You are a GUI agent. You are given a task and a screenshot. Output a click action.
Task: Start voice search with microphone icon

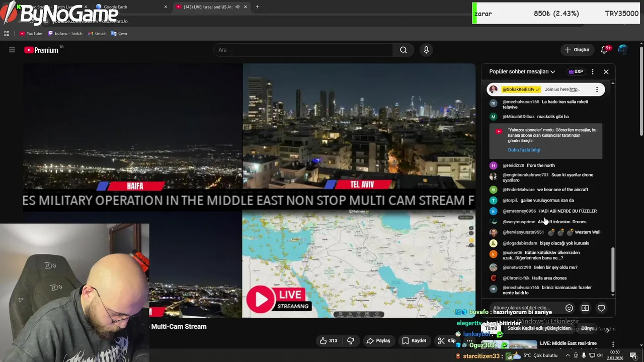point(426,50)
